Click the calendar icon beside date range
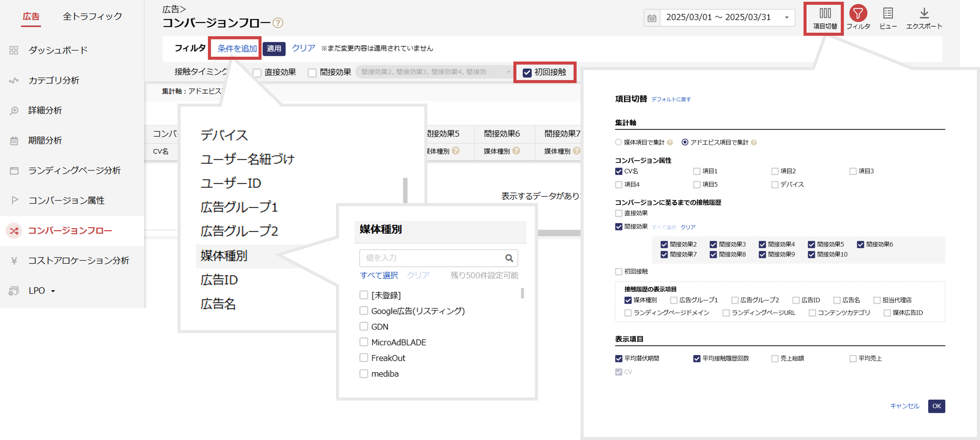The image size is (980, 440). pos(652,18)
